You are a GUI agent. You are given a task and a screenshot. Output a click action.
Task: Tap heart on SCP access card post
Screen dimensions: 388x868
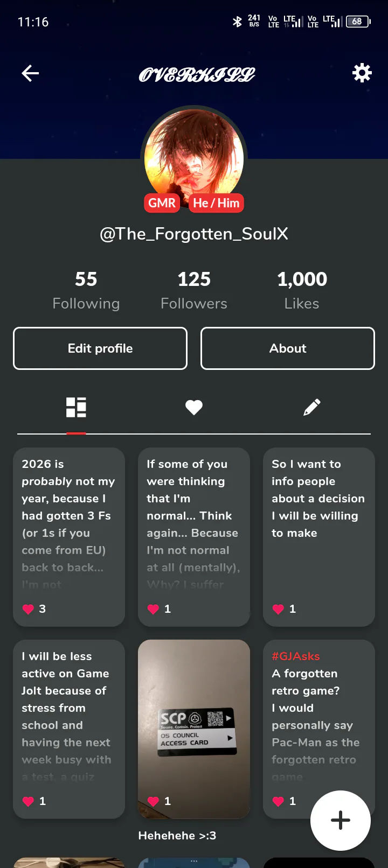pos(154,801)
